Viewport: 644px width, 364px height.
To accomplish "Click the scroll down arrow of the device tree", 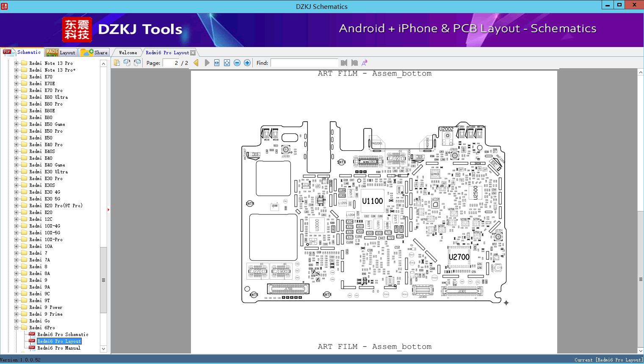I will (103, 349).
